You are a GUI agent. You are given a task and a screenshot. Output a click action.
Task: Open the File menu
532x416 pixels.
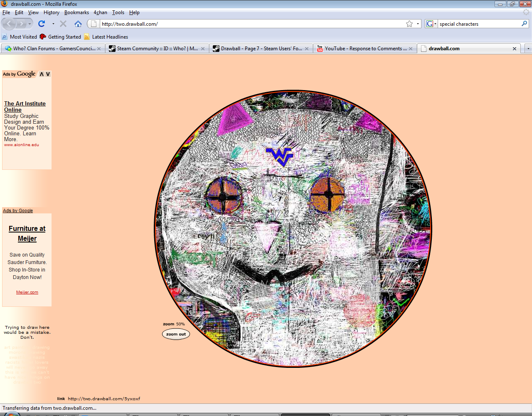click(x=6, y=12)
